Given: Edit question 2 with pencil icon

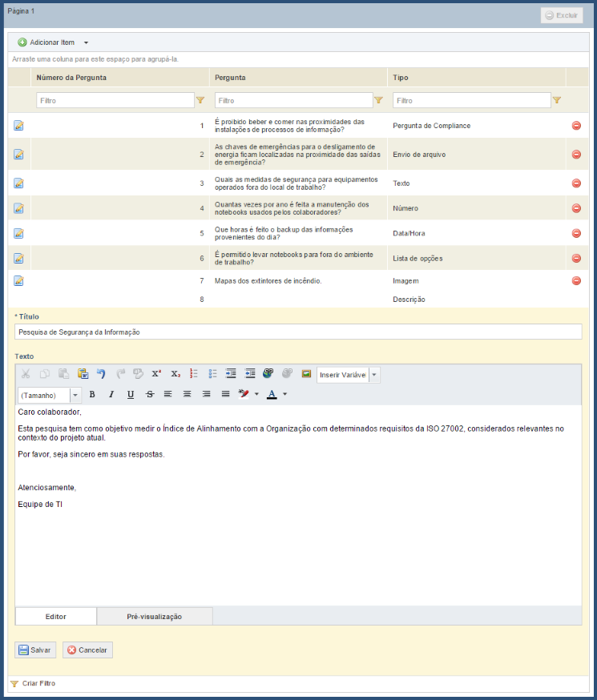Looking at the screenshot, I should pos(18,155).
